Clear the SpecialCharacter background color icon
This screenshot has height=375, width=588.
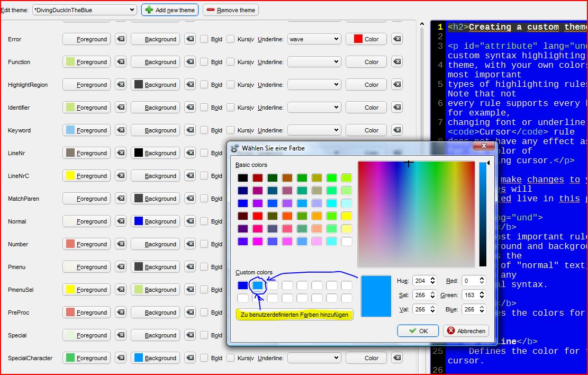coord(189,358)
